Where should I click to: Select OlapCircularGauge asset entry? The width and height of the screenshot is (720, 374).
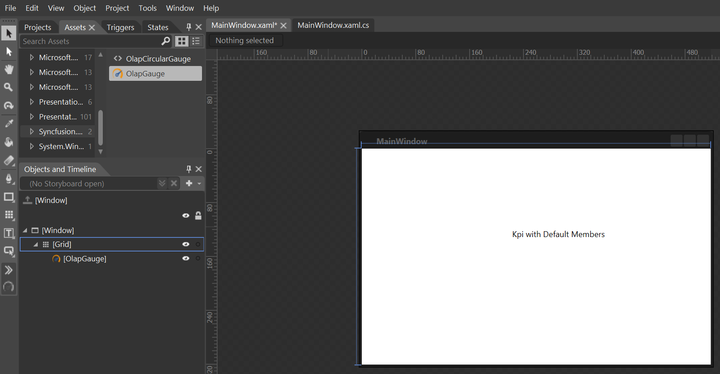155,59
